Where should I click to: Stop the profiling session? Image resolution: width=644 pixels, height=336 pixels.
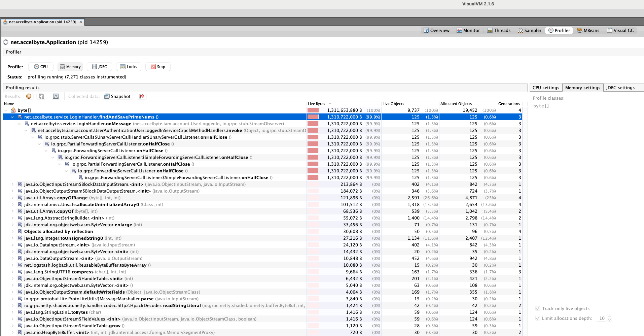pos(158,67)
